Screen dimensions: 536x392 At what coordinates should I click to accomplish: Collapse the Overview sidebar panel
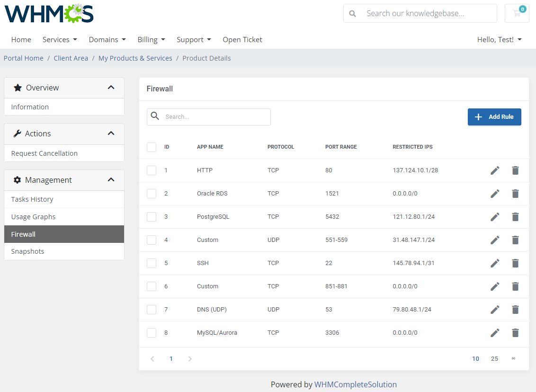[111, 88]
